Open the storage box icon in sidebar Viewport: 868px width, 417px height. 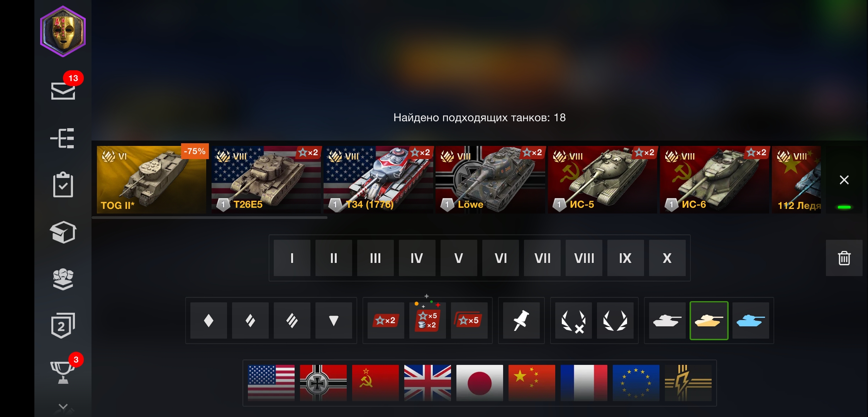63,232
